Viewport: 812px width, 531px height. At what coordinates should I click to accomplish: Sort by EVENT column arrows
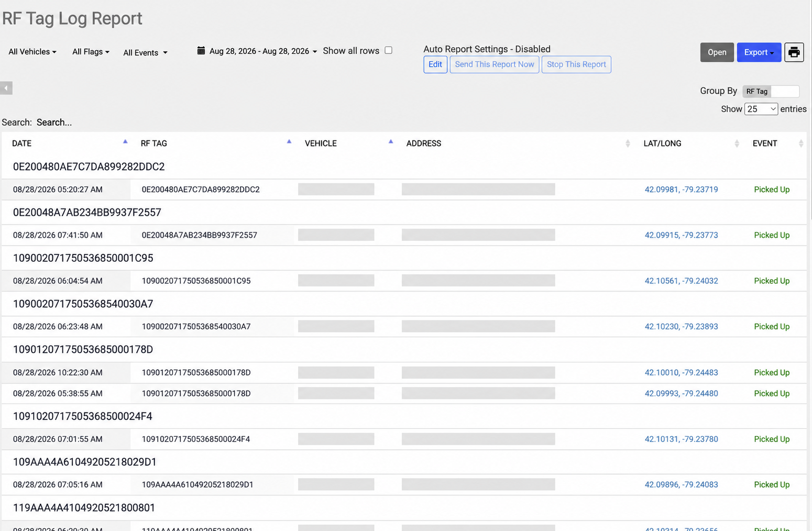coord(801,143)
